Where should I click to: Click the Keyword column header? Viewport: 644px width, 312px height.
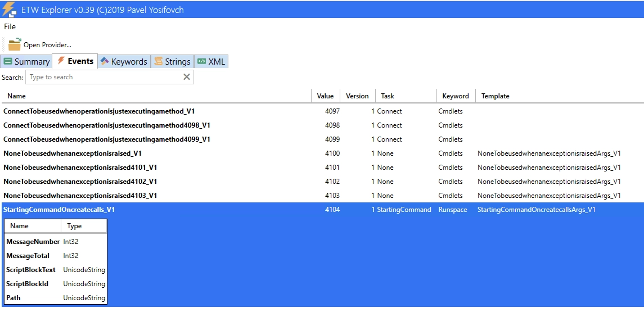tap(456, 96)
